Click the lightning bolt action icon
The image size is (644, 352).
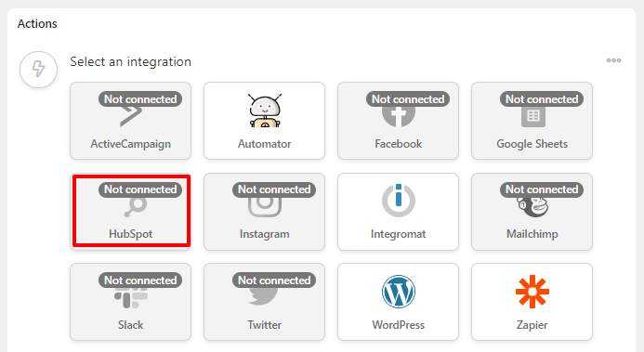click(x=39, y=69)
